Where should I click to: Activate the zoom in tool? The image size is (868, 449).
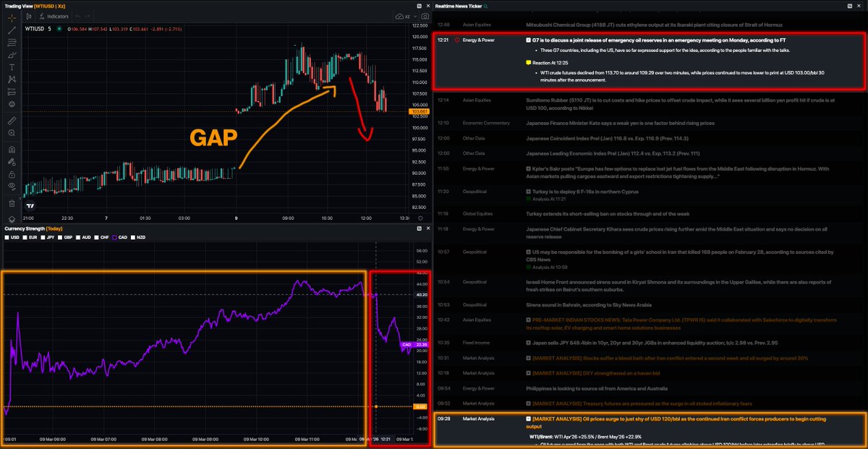(12, 133)
